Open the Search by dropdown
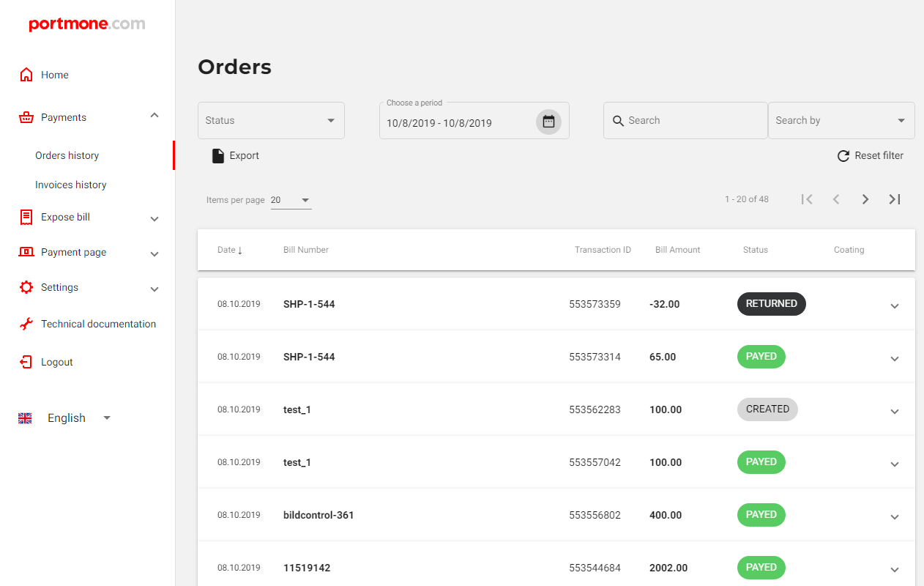Viewport: 924px width, 586px height. click(x=841, y=121)
